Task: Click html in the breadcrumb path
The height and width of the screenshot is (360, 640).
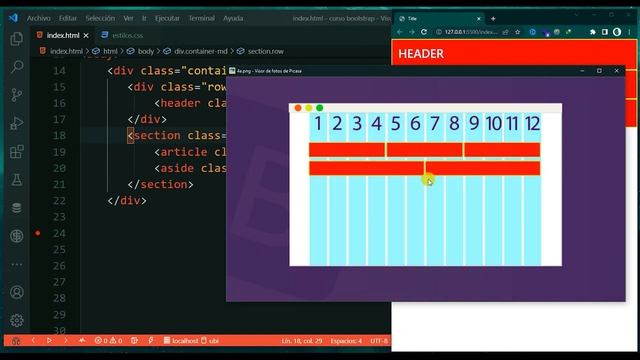Action: (110, 51)
